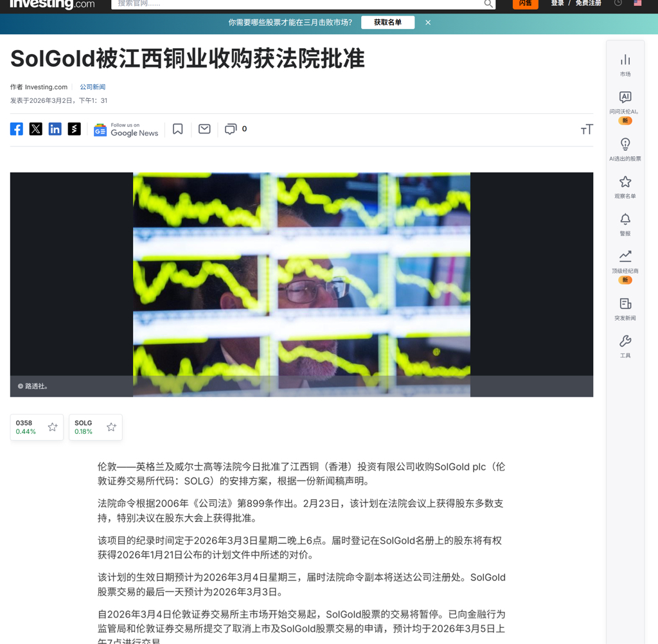
Task: Go to Investing.com logo home
Action: pos(52,4)
